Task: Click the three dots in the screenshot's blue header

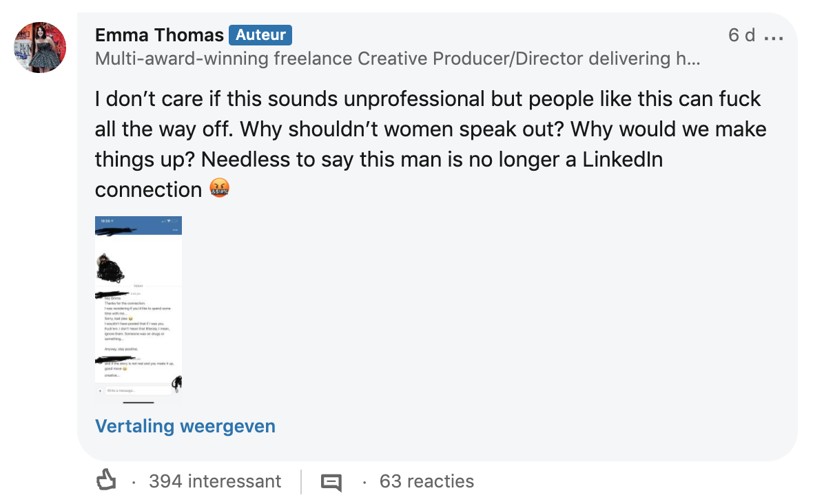Action: (175, 229)
